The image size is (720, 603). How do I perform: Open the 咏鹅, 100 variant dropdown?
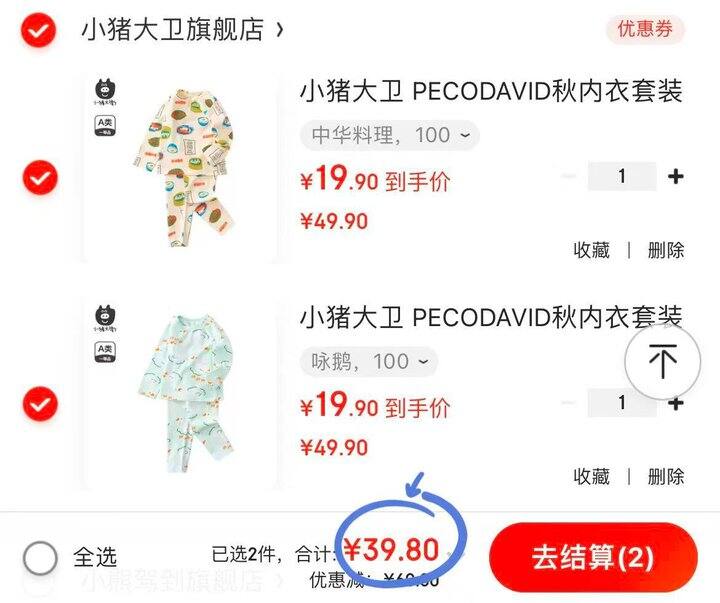[x=369, y=362]
